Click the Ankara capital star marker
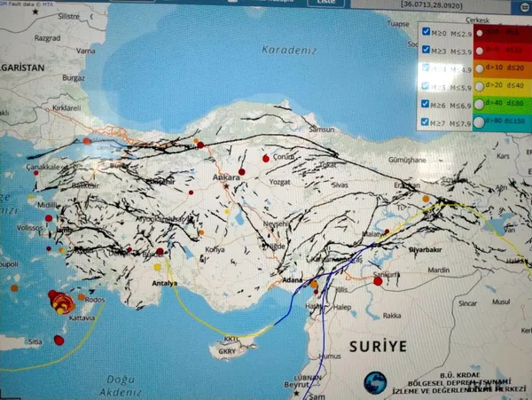 pos(226,186)
